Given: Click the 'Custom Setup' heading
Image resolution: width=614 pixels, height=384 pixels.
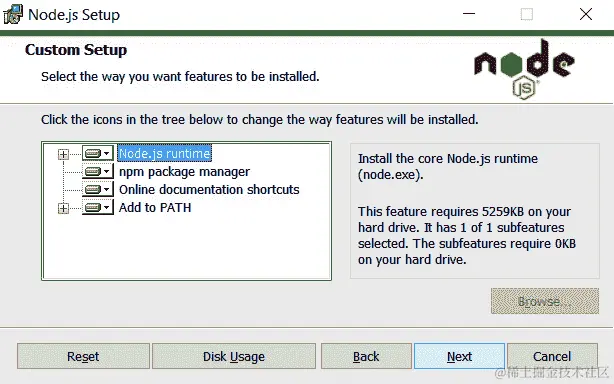Looking at the screenshot, I should (76, 50).
